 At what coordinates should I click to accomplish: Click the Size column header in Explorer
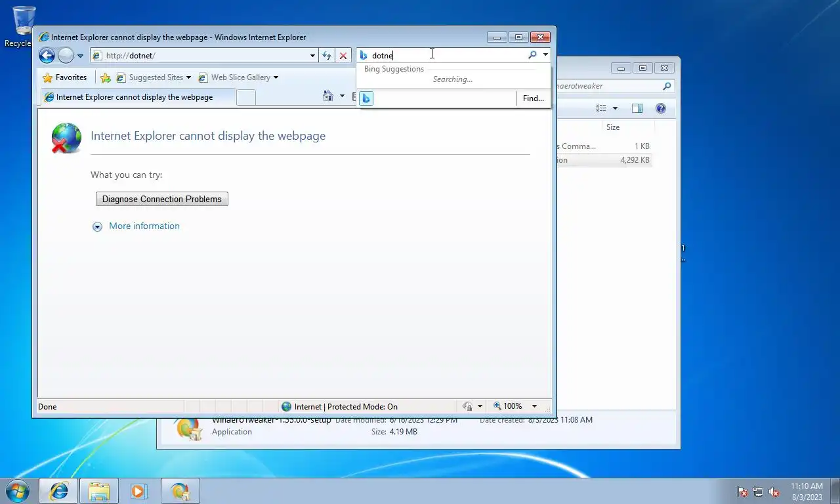tap(628, 127)
